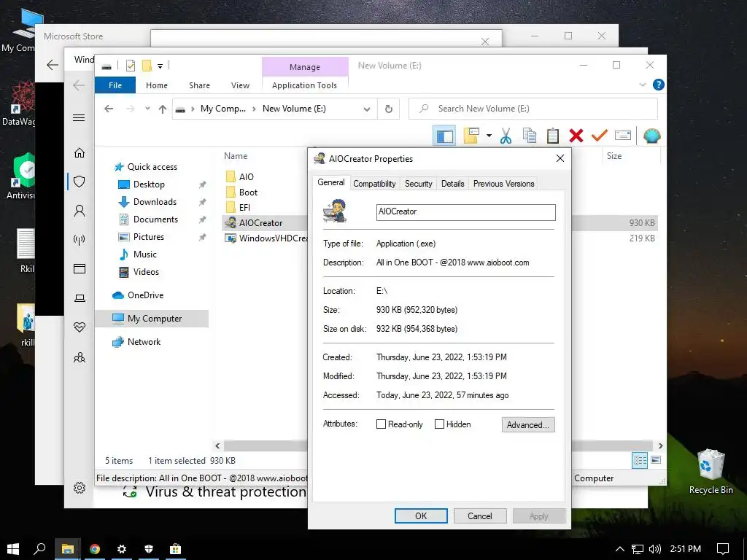Open Windows Security settings gear
Image resolution: width=747 pixels, height=560 pixels.
pos(80,488)
